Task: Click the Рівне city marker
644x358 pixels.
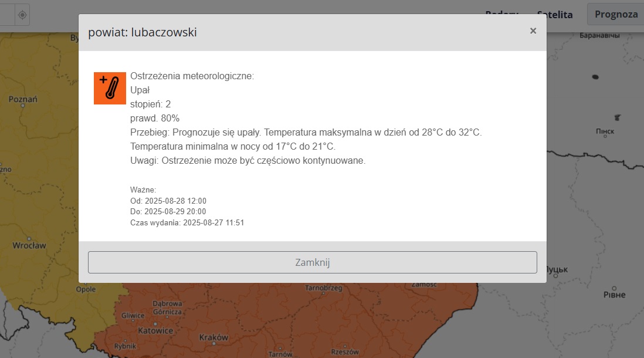Action: click(614, 294)
